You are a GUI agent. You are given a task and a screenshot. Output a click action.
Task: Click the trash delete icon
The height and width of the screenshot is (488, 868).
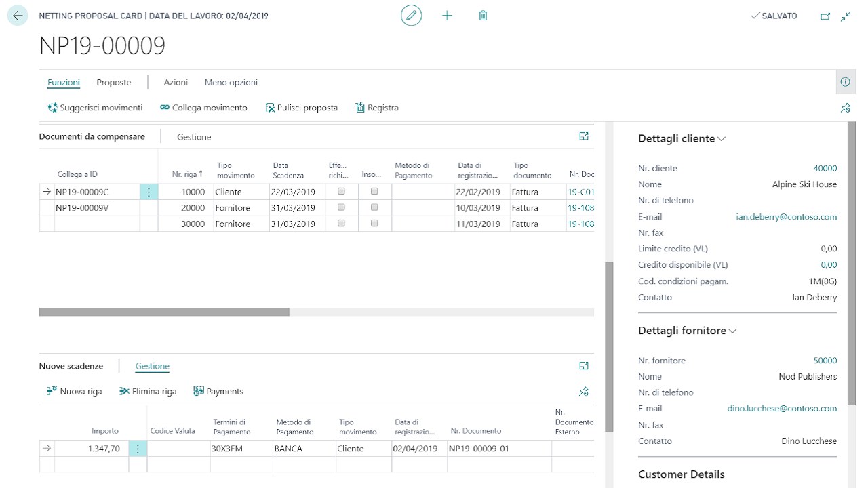tap(483, 16)
